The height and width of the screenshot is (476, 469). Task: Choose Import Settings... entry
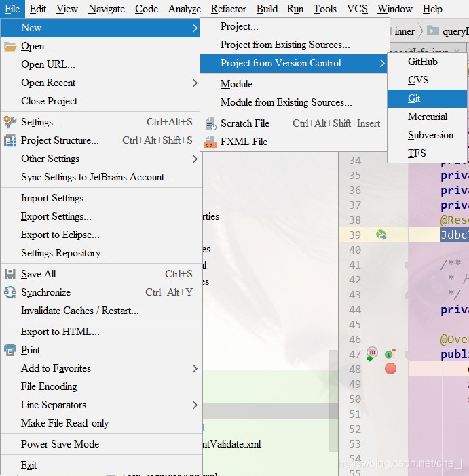pyautogui.click(x=101, y=198)
